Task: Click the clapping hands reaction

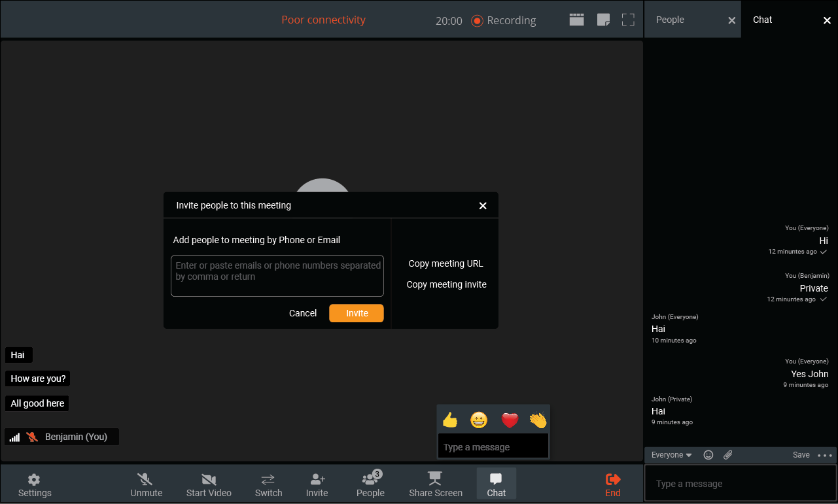Action: pyautogui.click(x=538, y=420)
